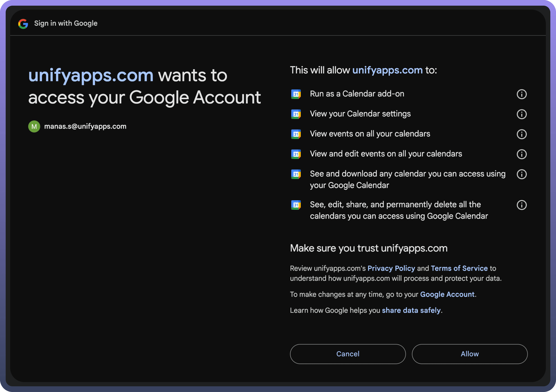The image size is (556, 392).
Task: Click unifyapps.com in the main title
Action: pos(91,76)
